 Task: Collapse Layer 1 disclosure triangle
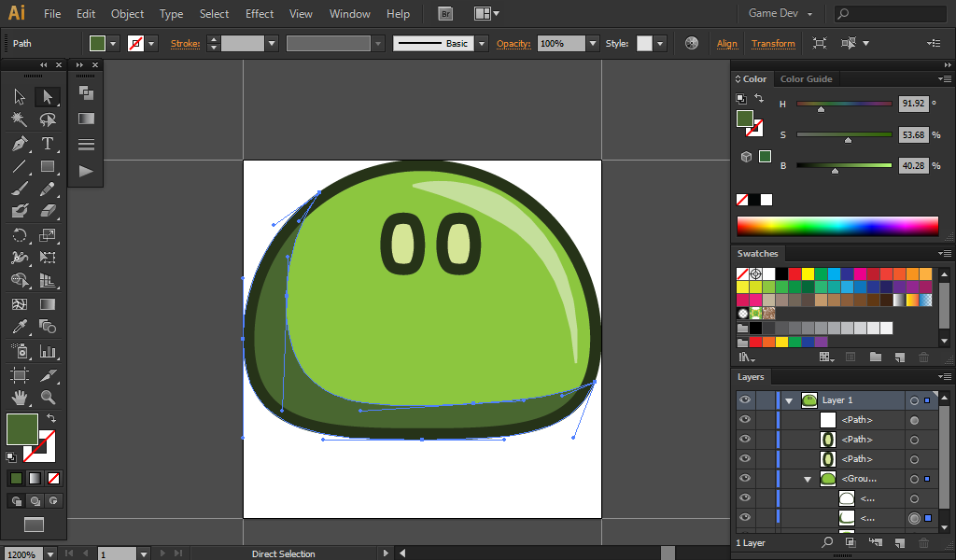point(789,400)
